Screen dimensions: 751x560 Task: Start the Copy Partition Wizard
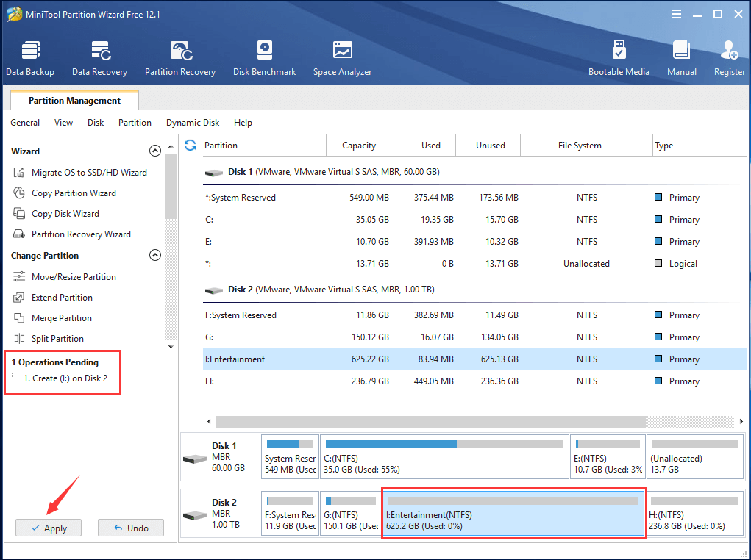[x=65, y=193]
